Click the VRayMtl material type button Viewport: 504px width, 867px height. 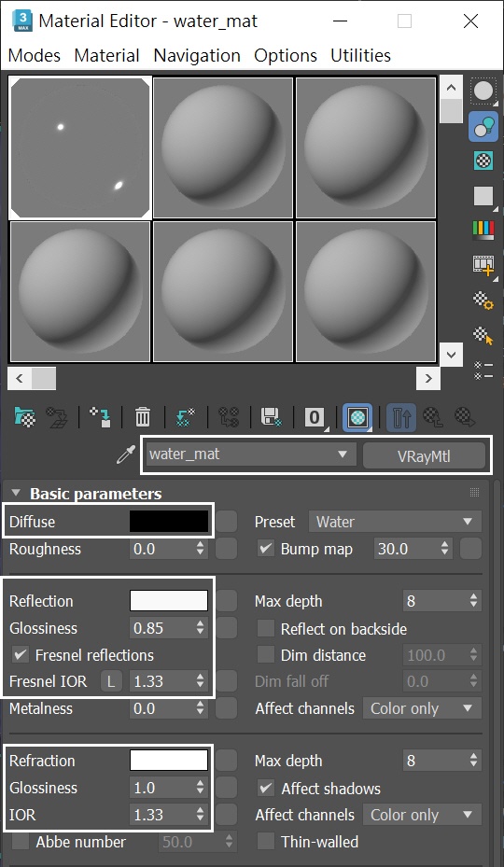click(424, 456)
